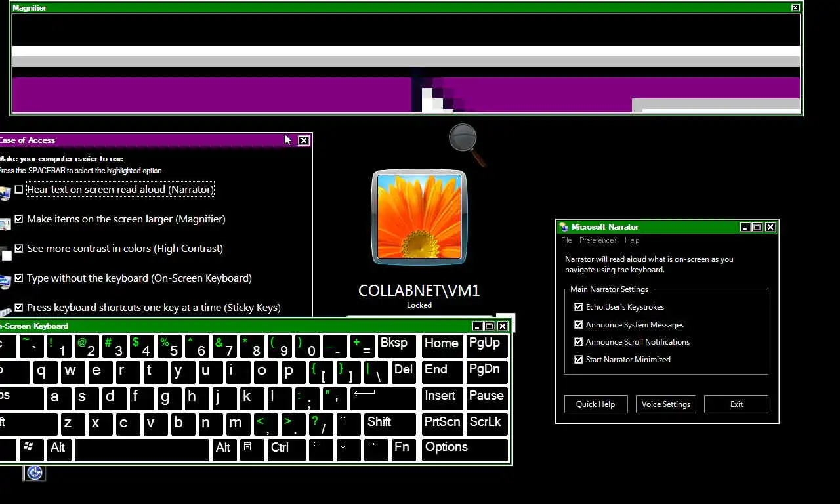Click the Ctrl key on the On-Screen Keyboard
The image size is (840, 504).
point(287,450)
